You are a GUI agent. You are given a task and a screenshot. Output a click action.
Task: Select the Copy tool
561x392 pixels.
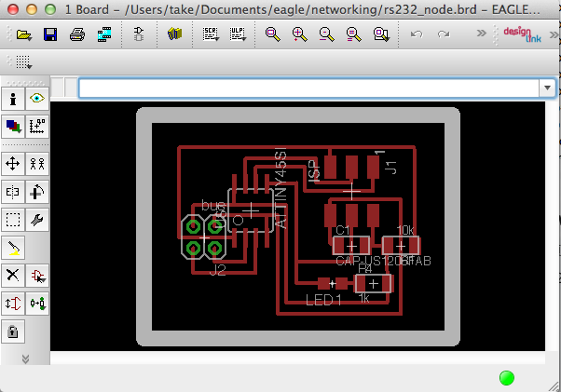[37, 164]
